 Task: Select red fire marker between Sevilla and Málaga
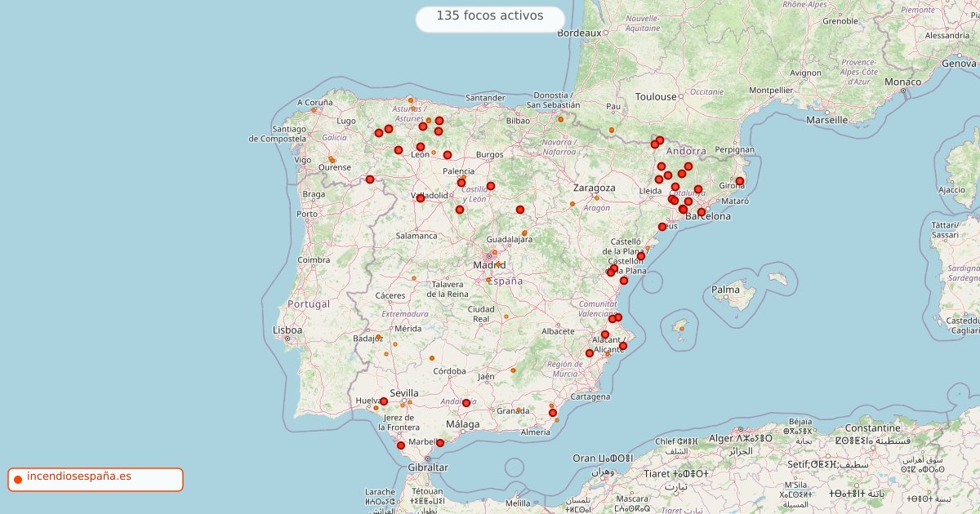click(466, 403)
